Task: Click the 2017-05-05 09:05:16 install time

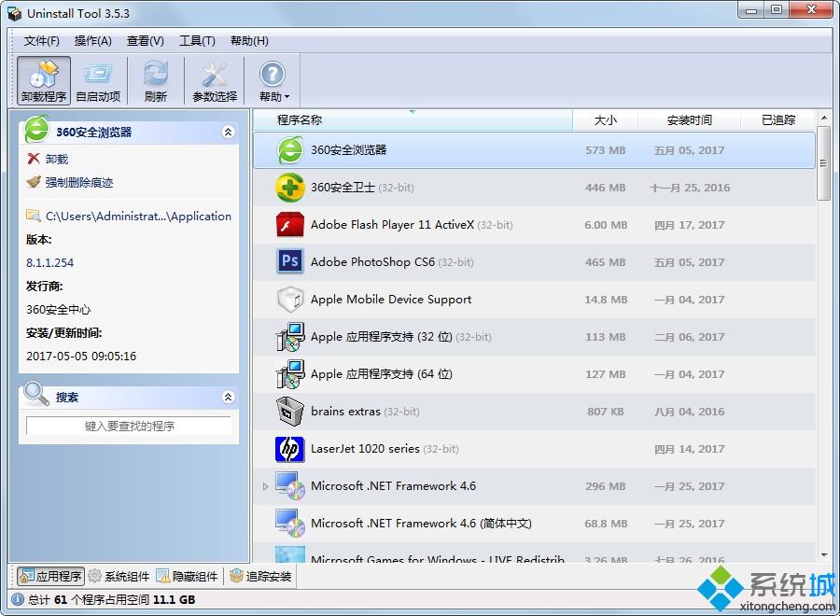Action: [x=81, y=357]
